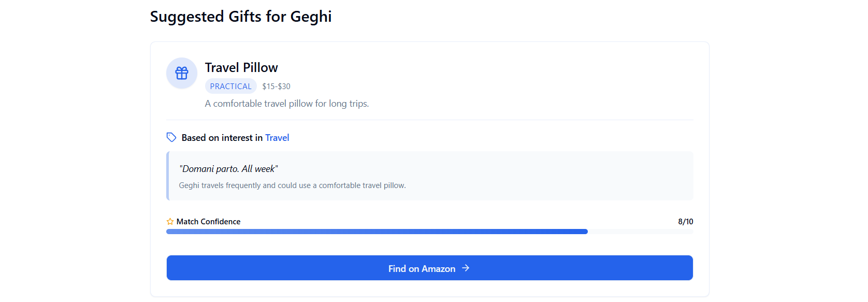
Task: Click the "Based on interest in" text
Action: (222, 138)
